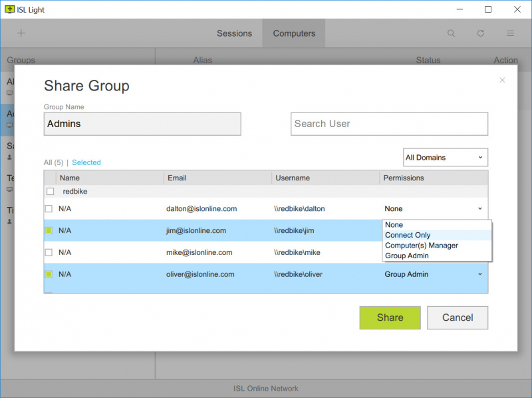Screen dimensions: 532x398
Task: Check the dalton@islonline.com user checkbox
Action: coord(49,208)
